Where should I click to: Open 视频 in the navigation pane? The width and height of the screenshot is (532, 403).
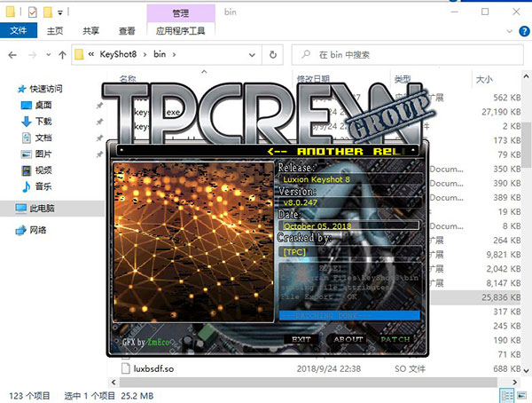coord(43,170)
